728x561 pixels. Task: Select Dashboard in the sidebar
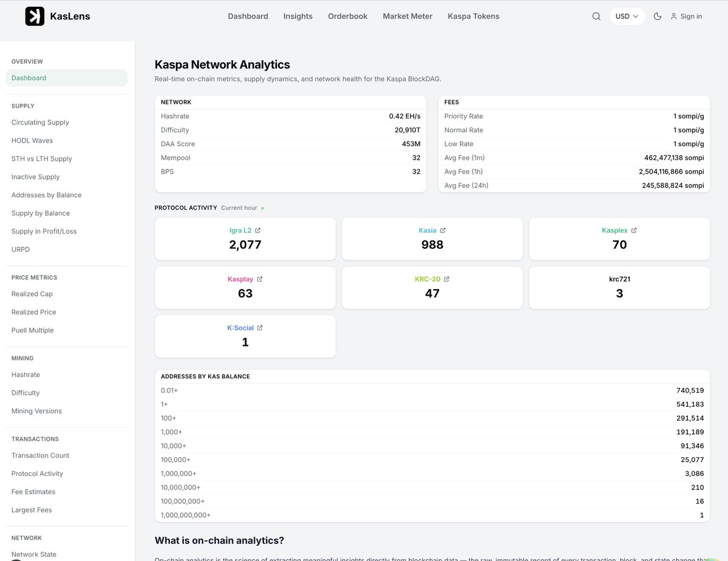coord(67,78)
